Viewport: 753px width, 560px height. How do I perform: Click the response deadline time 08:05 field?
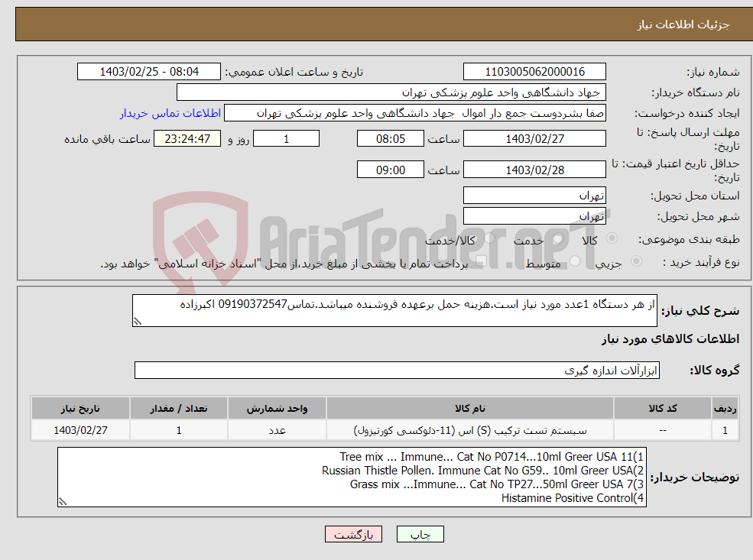point(391,139)
